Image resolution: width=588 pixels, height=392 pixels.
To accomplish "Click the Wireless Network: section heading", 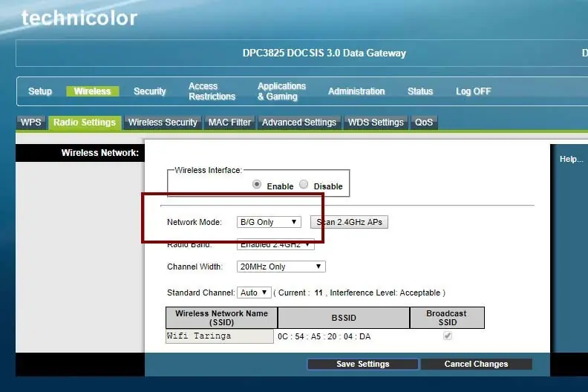I will pyautogui.click(x=99, y=153).
